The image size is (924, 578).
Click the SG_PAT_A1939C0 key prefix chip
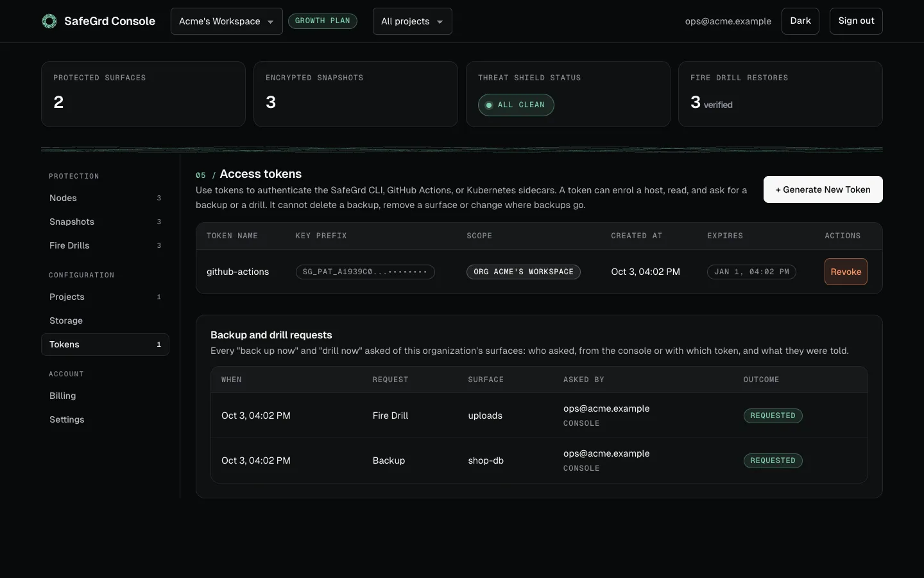365,272
